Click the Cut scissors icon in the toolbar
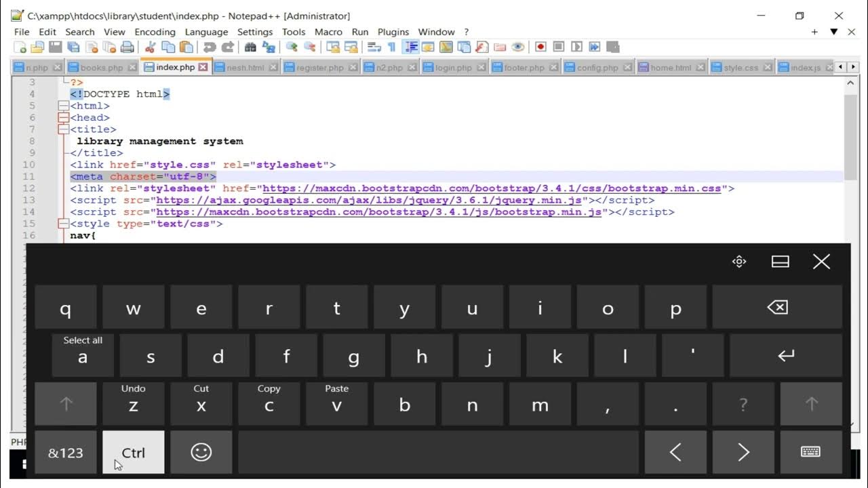This screenshot has height=488, width=868. [150, 47]
